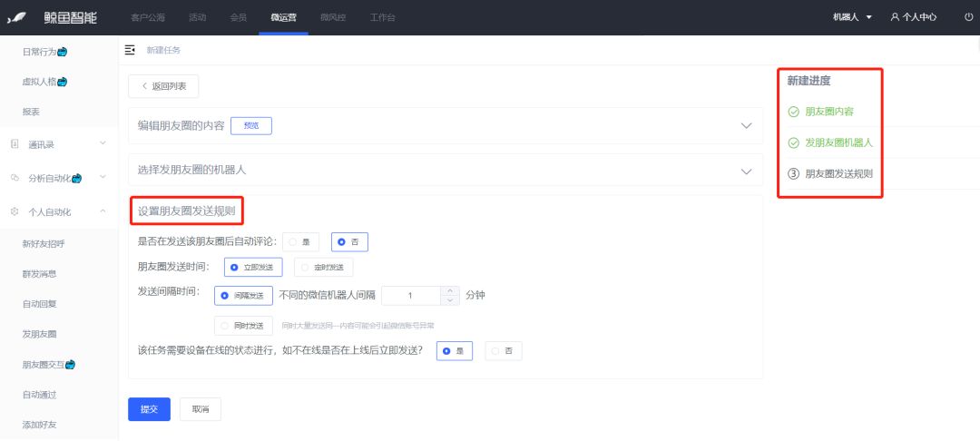
Task: Click the 取消 cancel button
Action: click(x=201, y=409)
